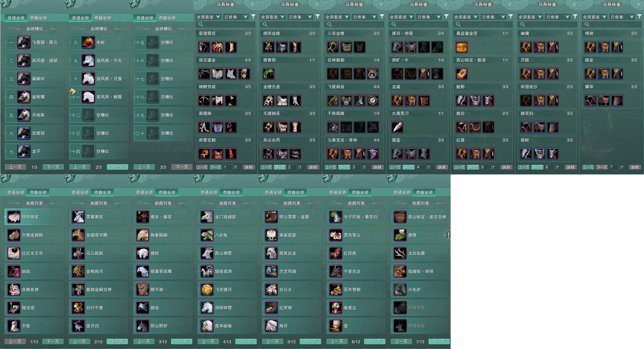Open 已收集 dropdown above 星渡霞花
644x349 pixels.
[x=235, y=17]
